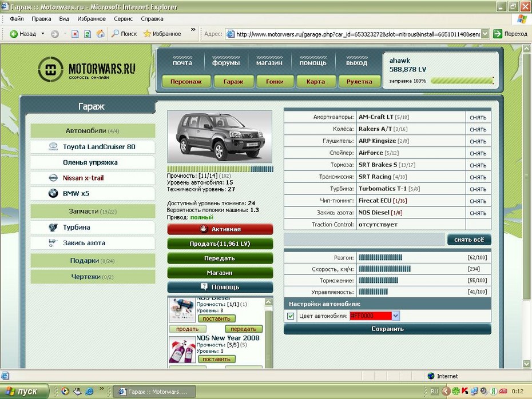Click the green Переход go button
The width and height of the screenshot is (532, 399).
coord(510,34)
